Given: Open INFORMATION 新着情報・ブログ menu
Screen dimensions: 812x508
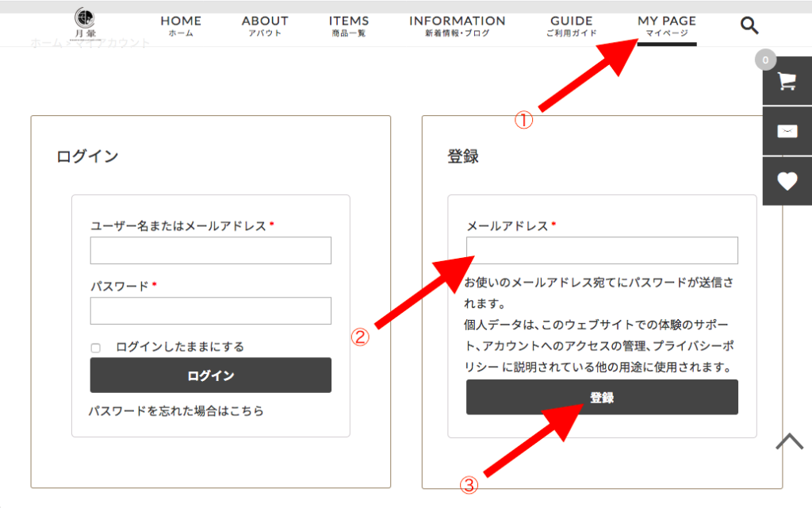Looking at the screenshot, I should tap(457, 25).
